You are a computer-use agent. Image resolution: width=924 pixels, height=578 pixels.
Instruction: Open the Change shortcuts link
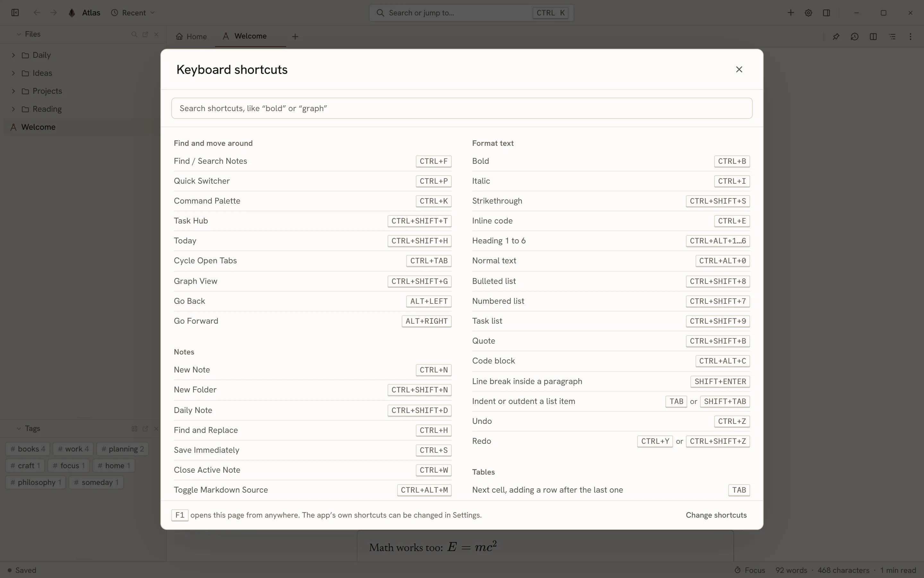pyautogui.click(x=716, y=515)
